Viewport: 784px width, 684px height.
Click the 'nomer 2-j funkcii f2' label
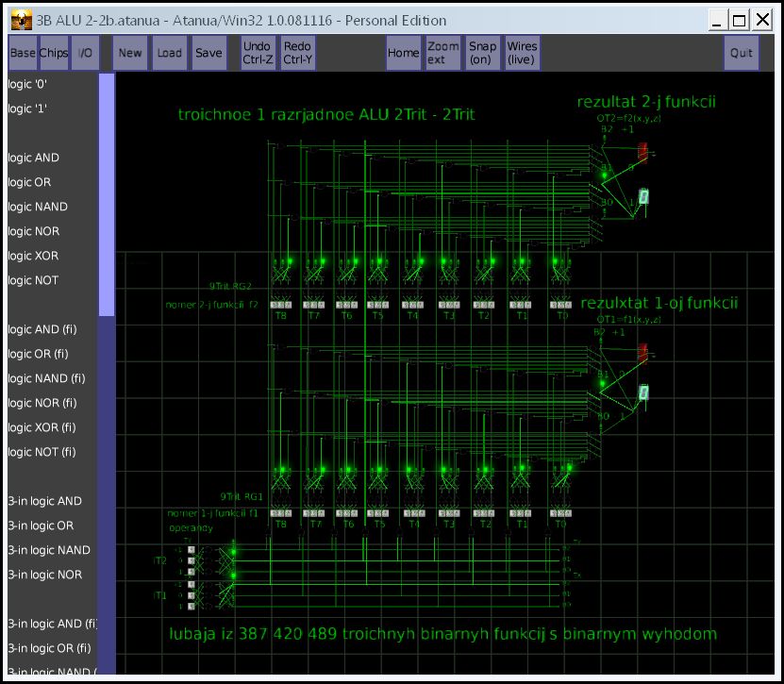(x=211, y=305)
